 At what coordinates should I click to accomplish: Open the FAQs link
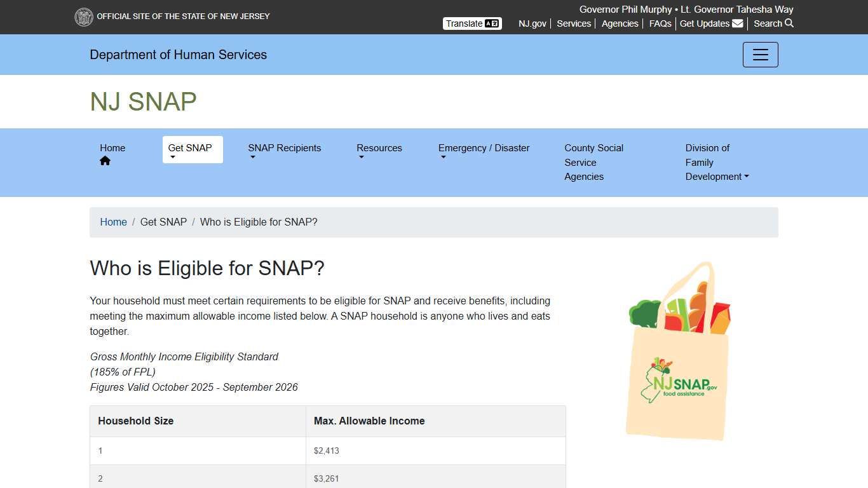pyautogui.click(x=660, y=24)
